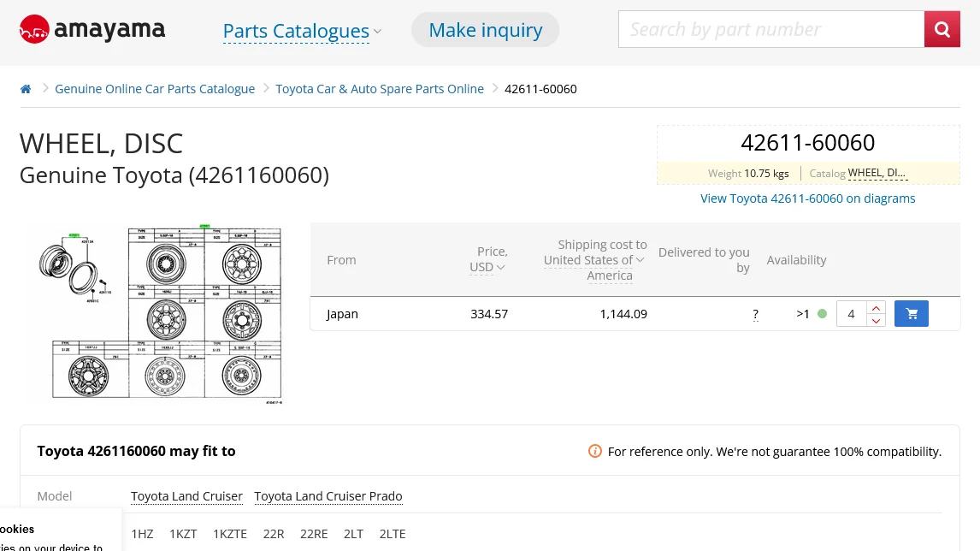Open Toyota Car & Auto Spare Parts breadcrumb

(x=380, y=89)
